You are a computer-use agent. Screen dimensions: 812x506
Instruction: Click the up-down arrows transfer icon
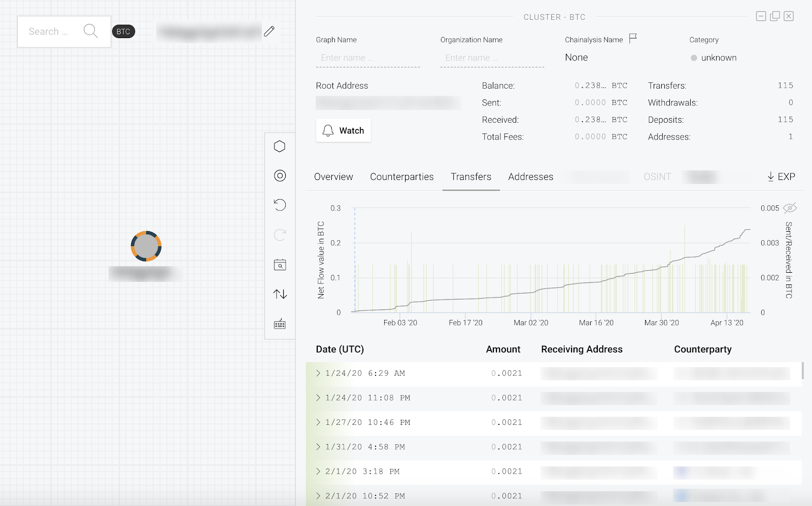tap(280, 294)
